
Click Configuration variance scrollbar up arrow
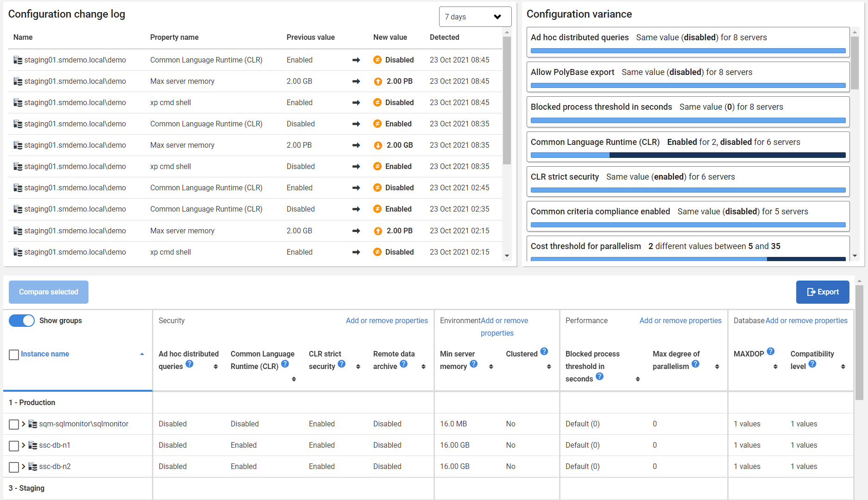[855, 32]
